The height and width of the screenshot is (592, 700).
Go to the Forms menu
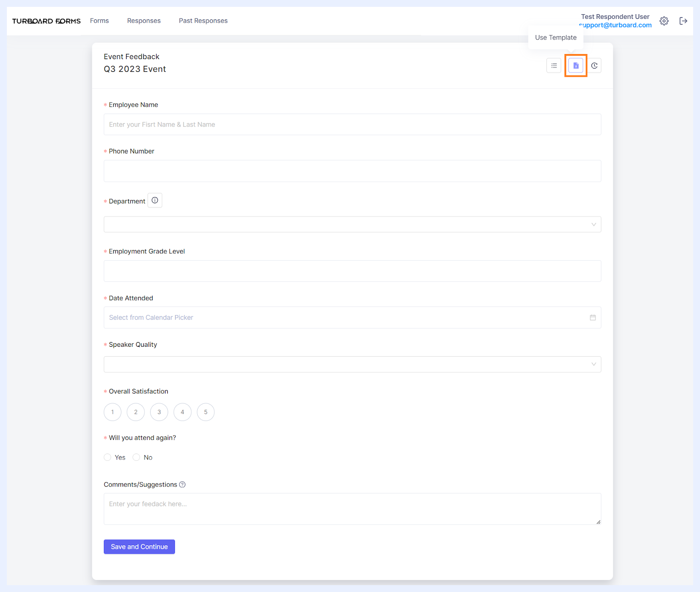coord(100,21)
